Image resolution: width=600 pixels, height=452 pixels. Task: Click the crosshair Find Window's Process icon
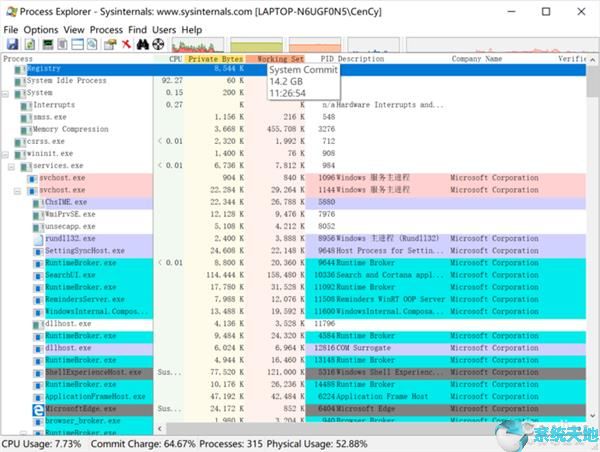click(x=158, y=44)
